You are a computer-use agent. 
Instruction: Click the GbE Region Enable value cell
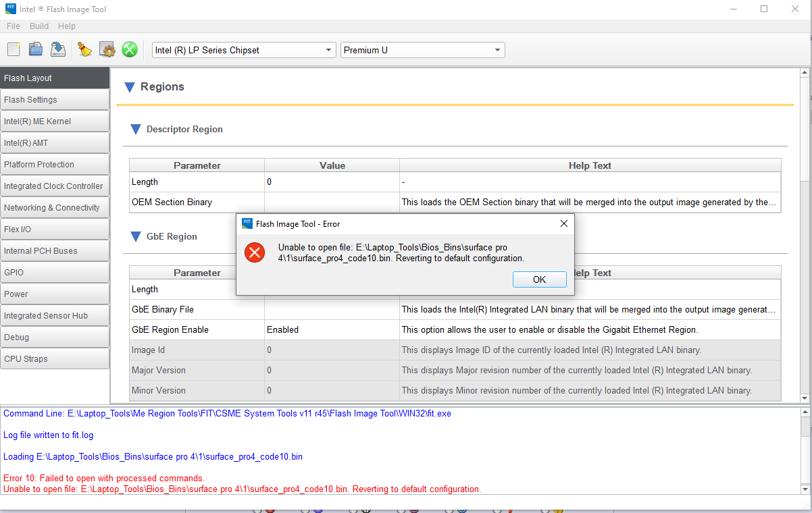331,330
